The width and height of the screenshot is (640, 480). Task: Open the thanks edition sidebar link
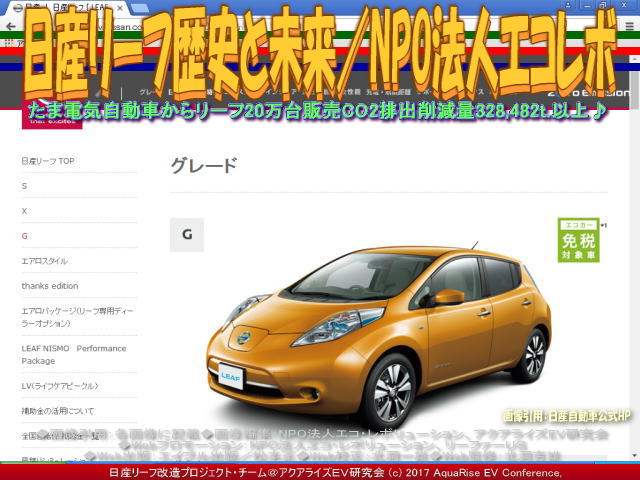click(50, 286)
